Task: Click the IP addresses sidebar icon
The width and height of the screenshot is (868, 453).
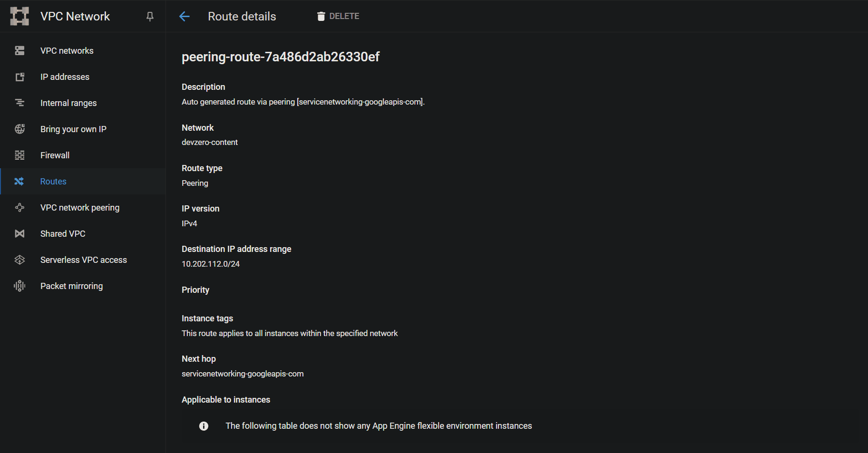Action: (x=20, y=77)
